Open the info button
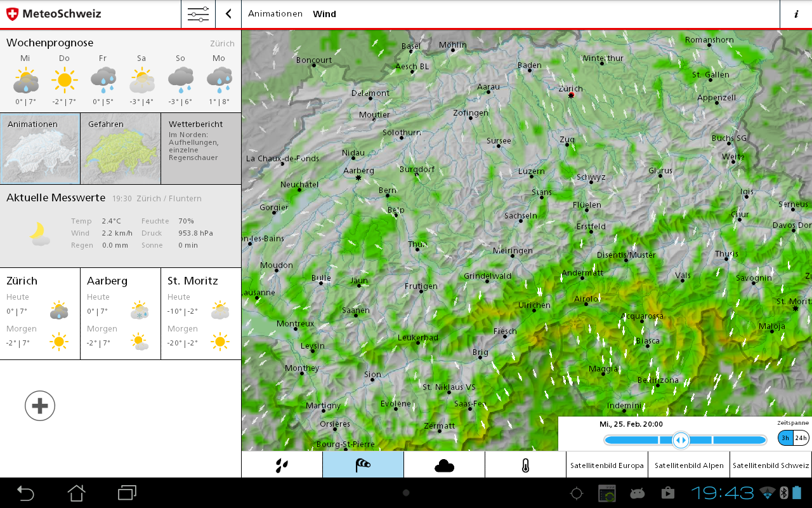The height and width of the screenshot is (508, 812). tap(796, 14)
